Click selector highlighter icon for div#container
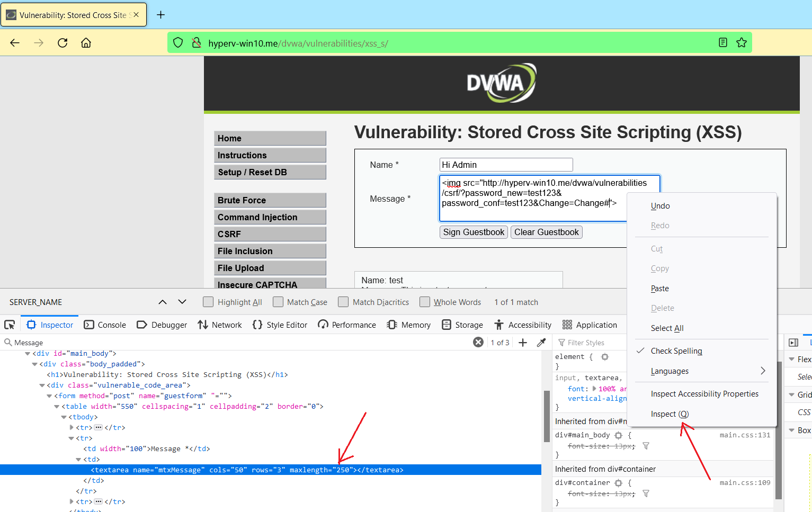The height and width of the screenshot is (512, 812). (x=618, y=483)
